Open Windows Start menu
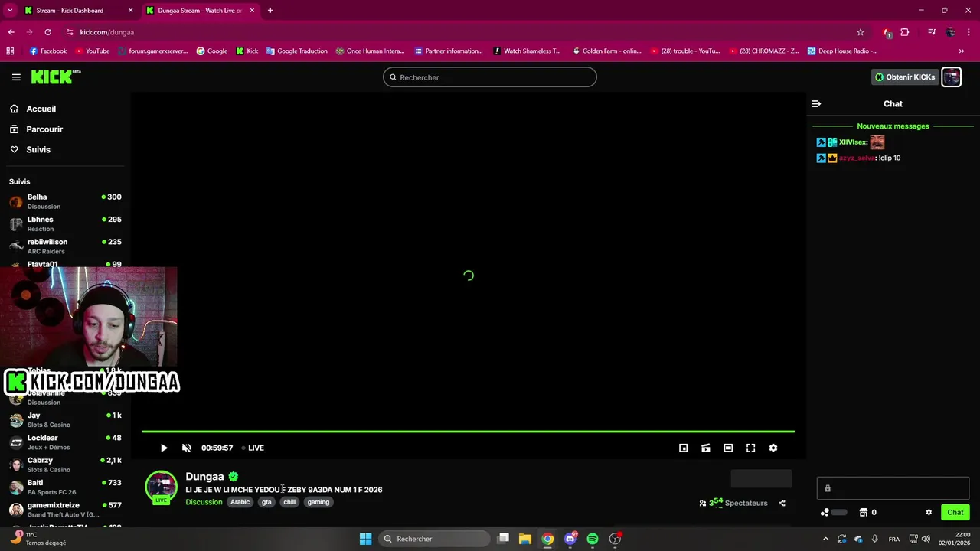 (x=365, y=539)
